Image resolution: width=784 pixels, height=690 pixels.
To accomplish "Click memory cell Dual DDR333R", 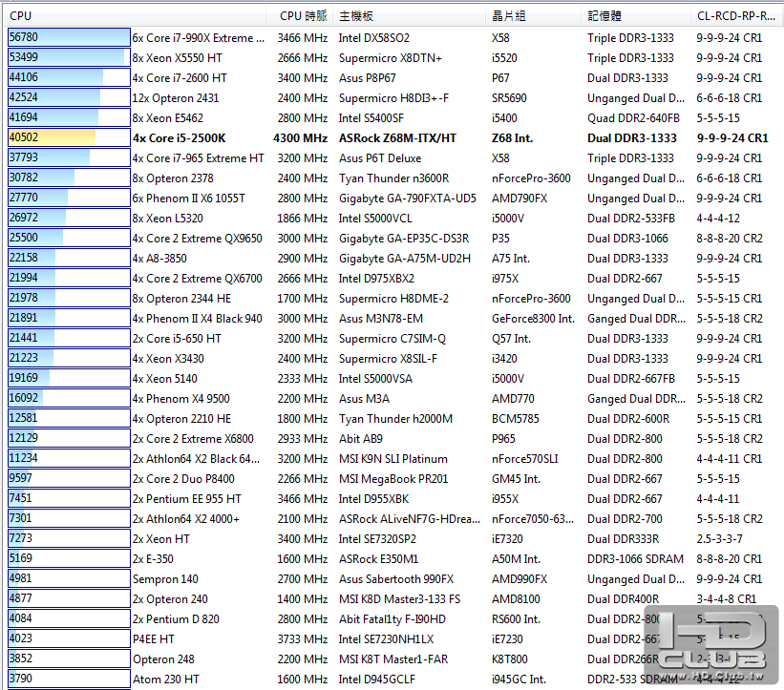I will 623,538.
